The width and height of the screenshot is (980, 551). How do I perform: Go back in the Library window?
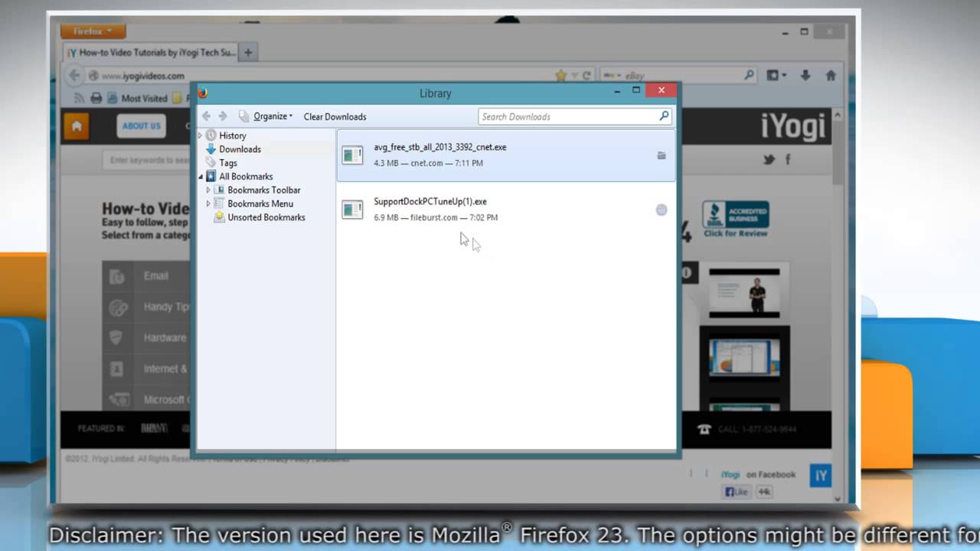(x=206, y=116)
